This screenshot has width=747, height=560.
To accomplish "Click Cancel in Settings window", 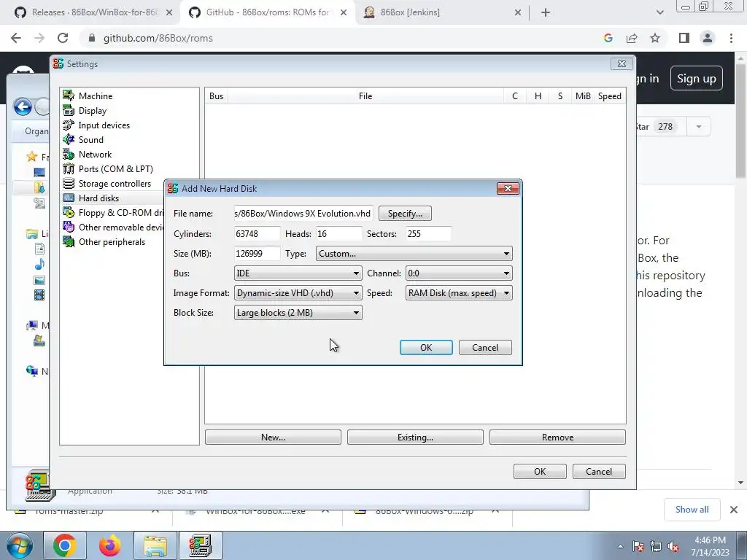I will tap(599, 472).
